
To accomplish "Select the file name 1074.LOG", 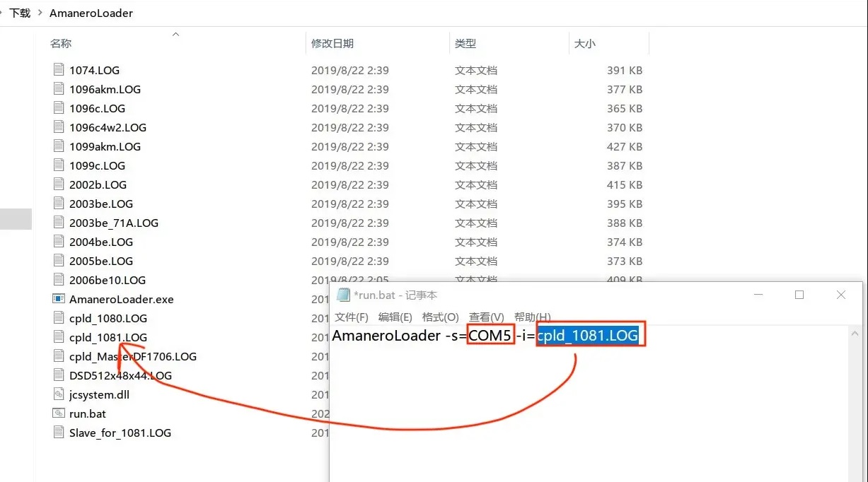I will coord(94,70).
